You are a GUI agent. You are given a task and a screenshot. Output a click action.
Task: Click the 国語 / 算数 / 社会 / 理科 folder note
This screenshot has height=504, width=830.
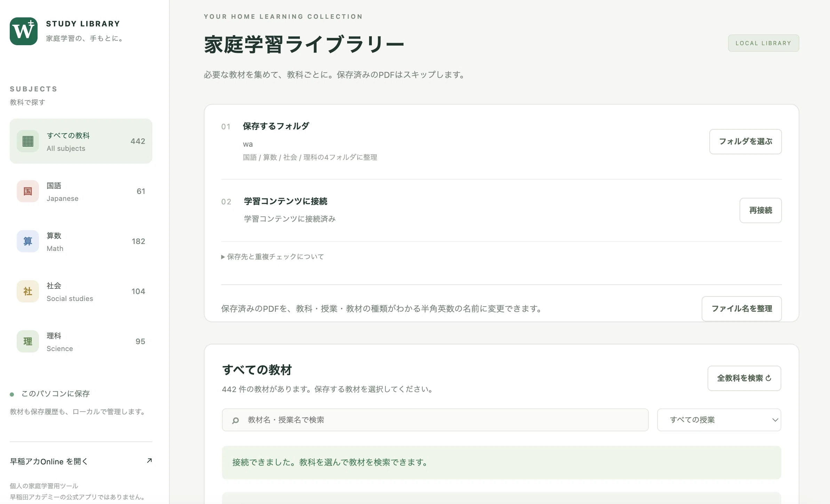coord(310,157)
